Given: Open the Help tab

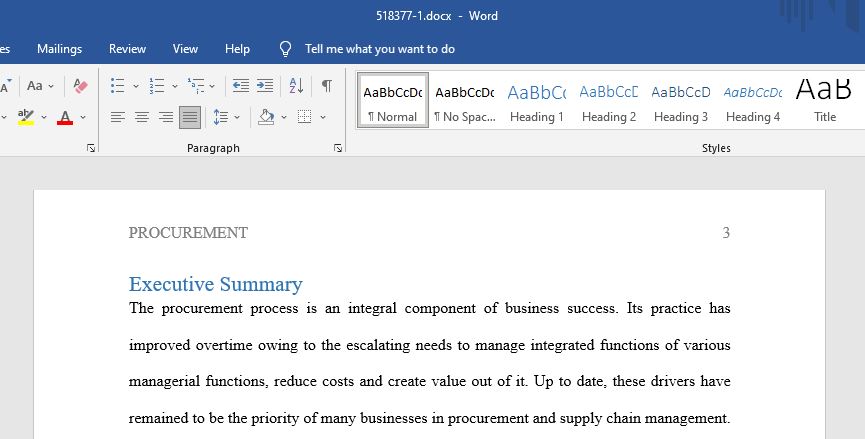Looking at the screenshot, I should tap(237, 49).
